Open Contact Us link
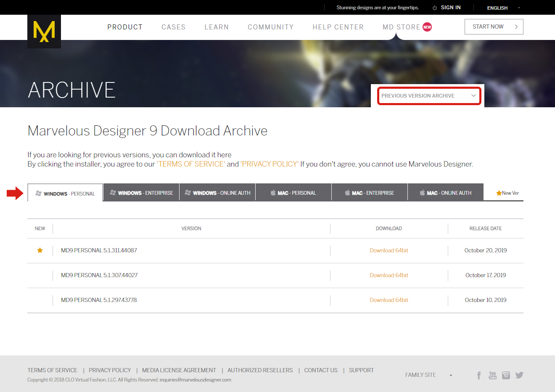The height and width of the screenshot is (392, 555). (321, 370)
